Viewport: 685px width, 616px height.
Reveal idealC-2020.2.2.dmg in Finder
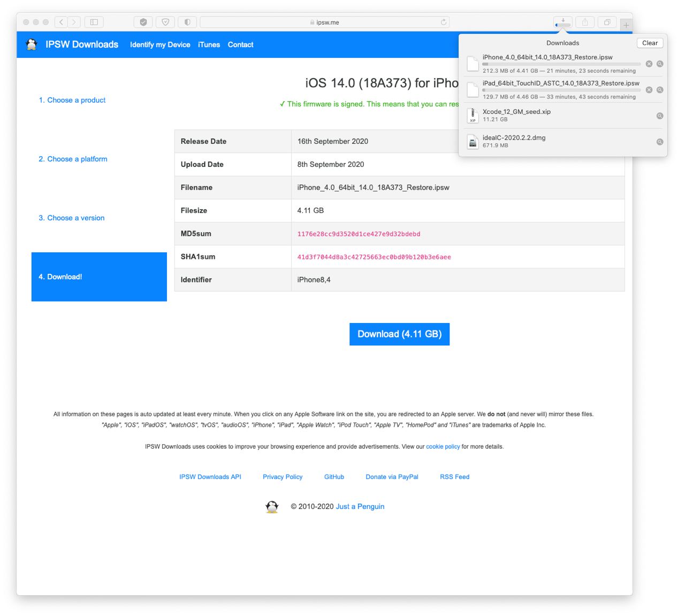click(660, 142)
